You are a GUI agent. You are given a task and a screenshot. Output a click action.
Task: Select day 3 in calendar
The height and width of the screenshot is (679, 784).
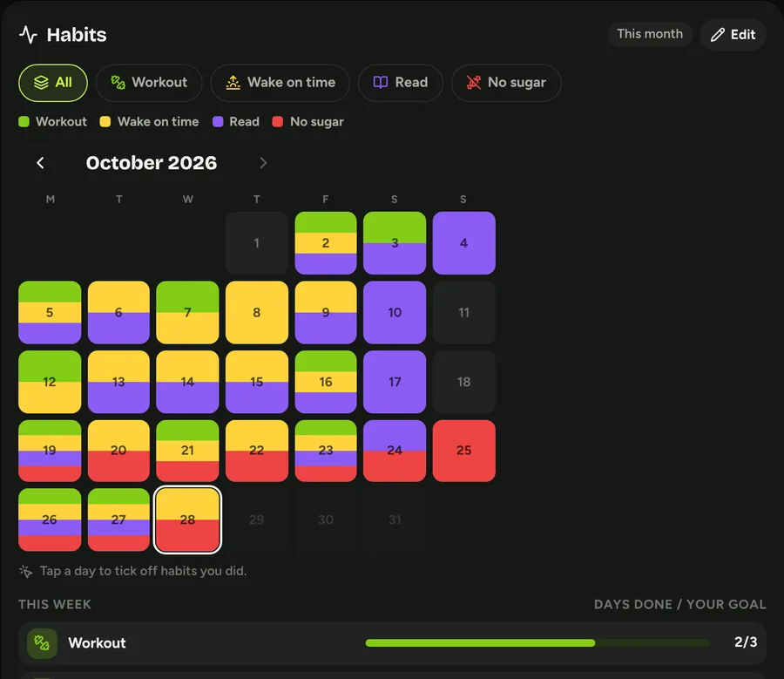tap(395, 243)
